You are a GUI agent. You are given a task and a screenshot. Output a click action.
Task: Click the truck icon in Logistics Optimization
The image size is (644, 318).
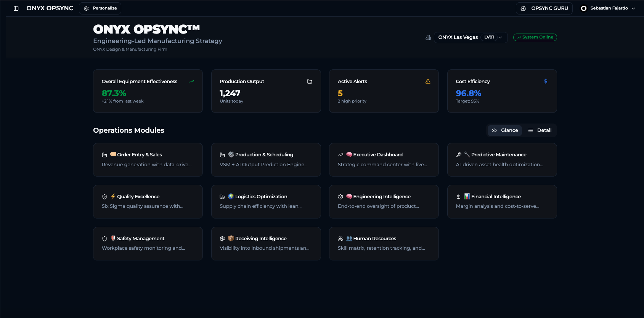click(222, 197)
